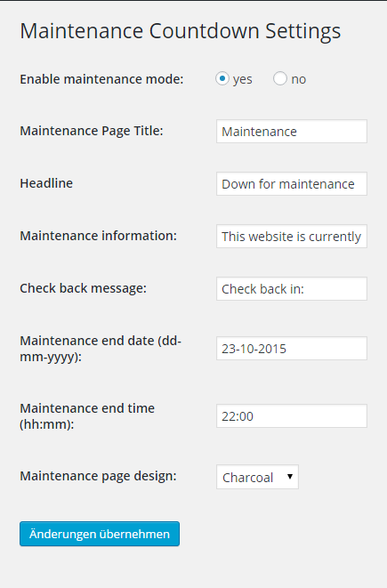Click the "Headline" label text

[x=46, y=183]
